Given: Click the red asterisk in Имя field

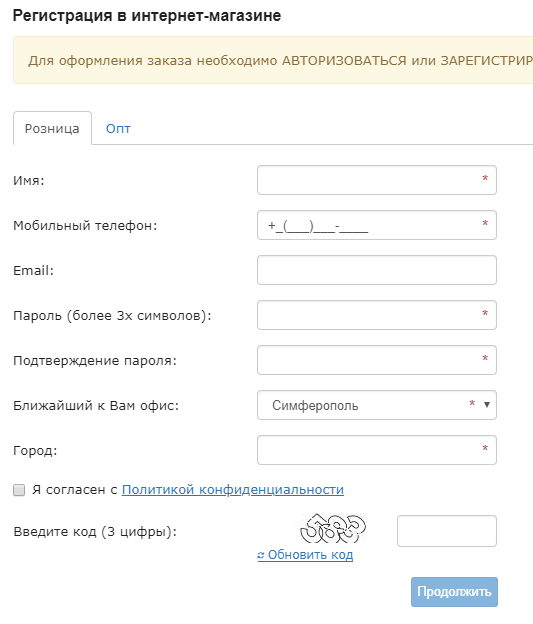Looking at the screenshot, I should 485,179.
